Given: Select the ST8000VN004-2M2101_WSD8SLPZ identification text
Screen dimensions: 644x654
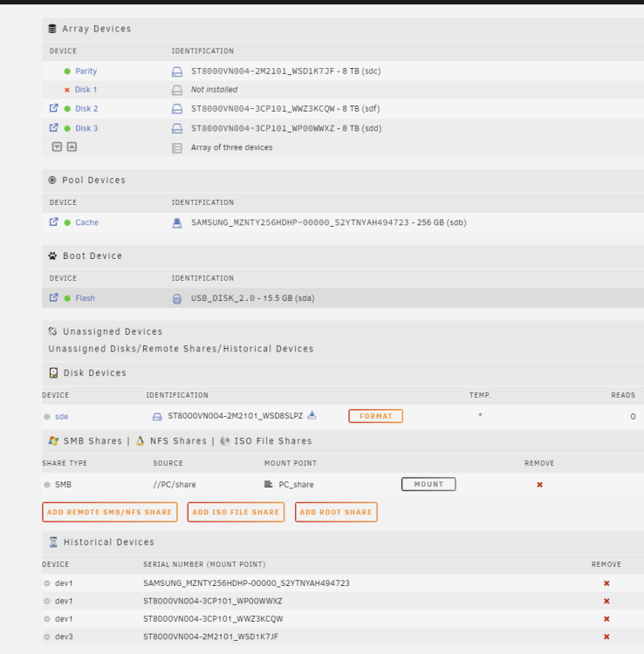Looking at the screenshot, I should (236, 416).
